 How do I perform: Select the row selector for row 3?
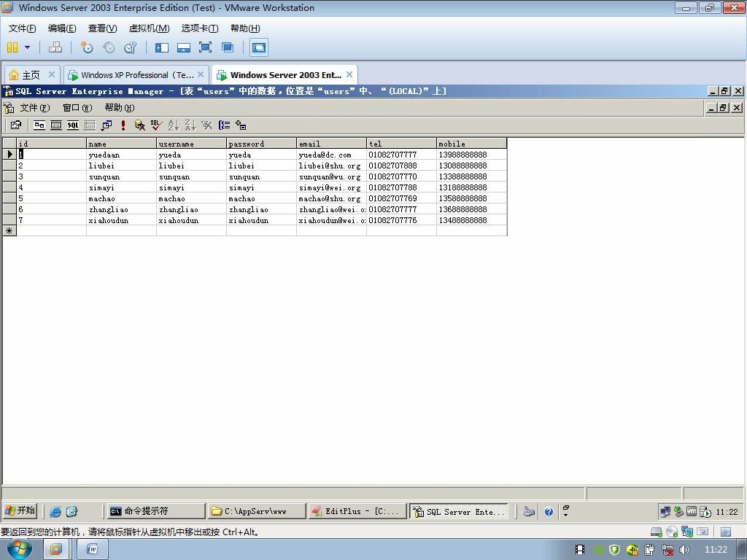point(9,176)
